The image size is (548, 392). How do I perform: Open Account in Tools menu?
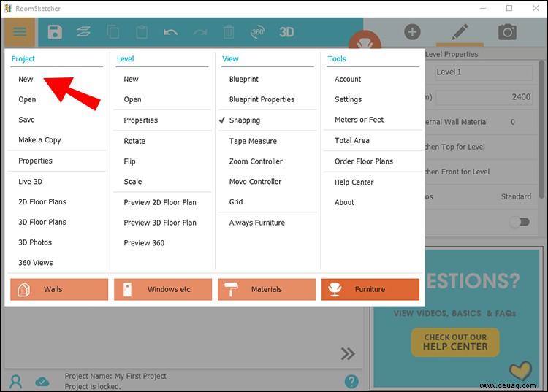[x=348, y=80]
